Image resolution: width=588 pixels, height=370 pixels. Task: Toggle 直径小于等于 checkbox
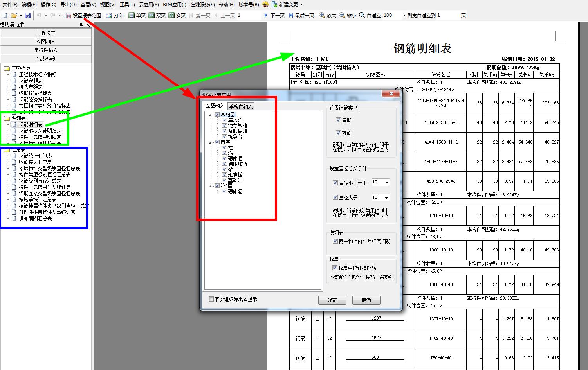335,183
